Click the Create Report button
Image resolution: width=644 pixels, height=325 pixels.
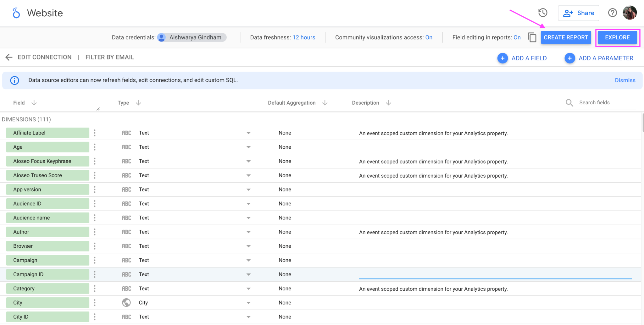[x=566, y=37]
